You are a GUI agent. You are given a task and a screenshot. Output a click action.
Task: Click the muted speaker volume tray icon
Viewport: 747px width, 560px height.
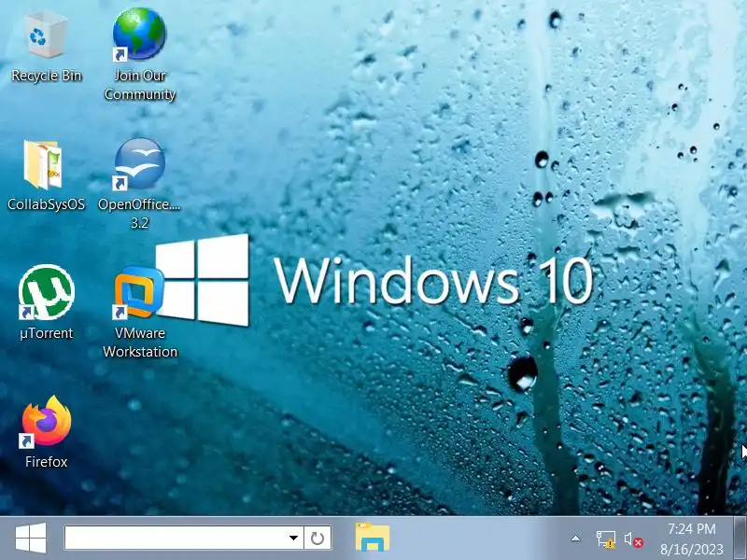click(634, 539)
